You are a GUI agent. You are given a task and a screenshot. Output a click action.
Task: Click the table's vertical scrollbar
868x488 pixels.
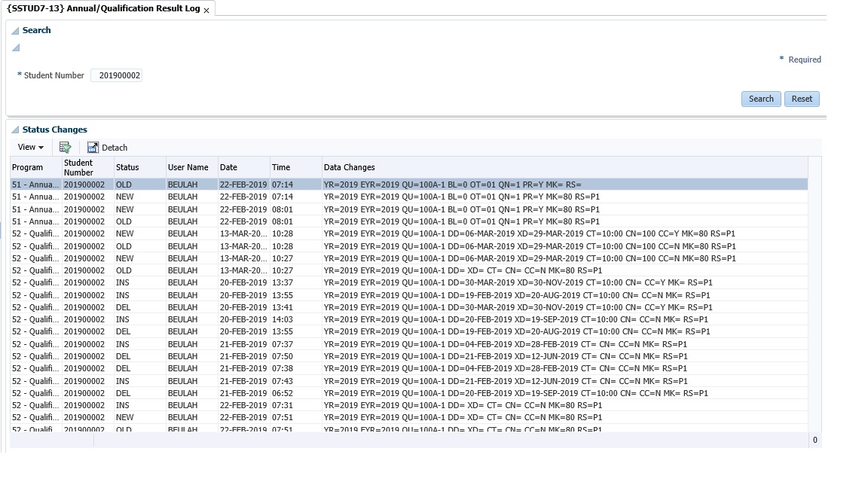pos(815,301)
